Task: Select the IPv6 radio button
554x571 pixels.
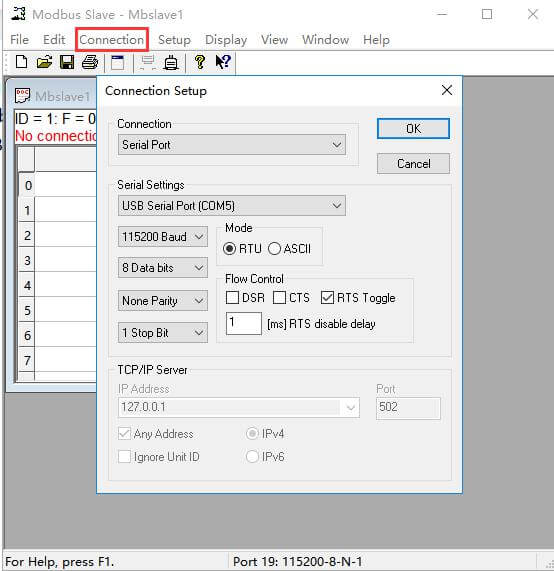Action: (x=252, y=456)
